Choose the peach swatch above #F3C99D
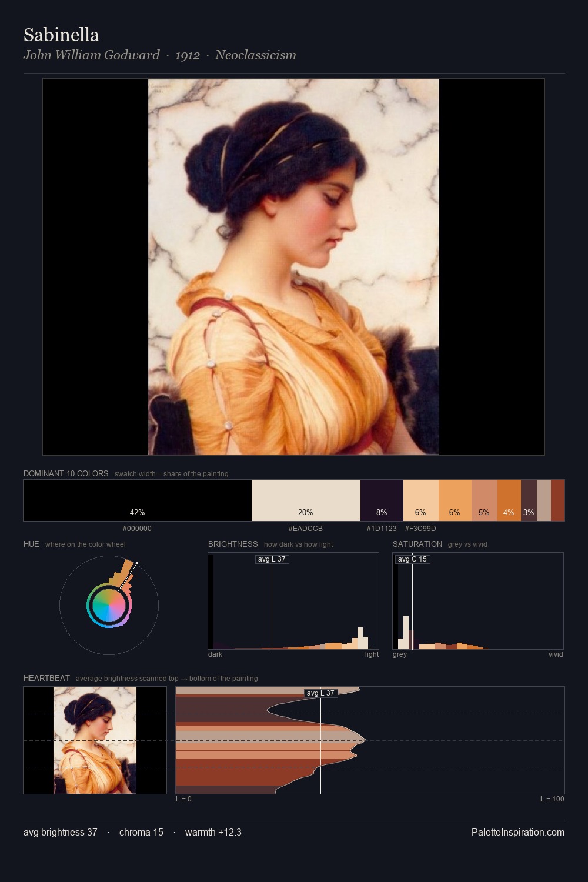 [420, 500]
